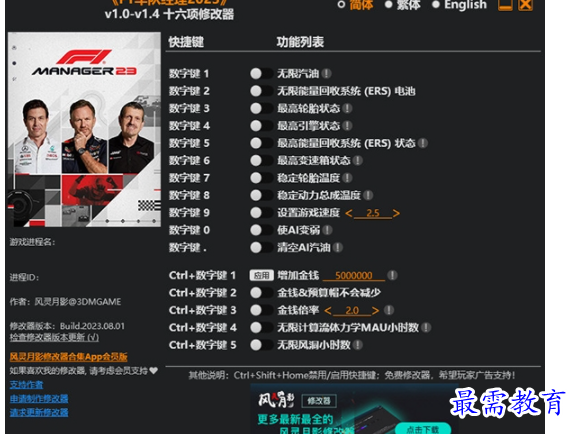The width and height of the screenshot is (574, 434).
Task: Enable 使AI变弱 switch
Action: pyautogui.click(x=261, y=230)
